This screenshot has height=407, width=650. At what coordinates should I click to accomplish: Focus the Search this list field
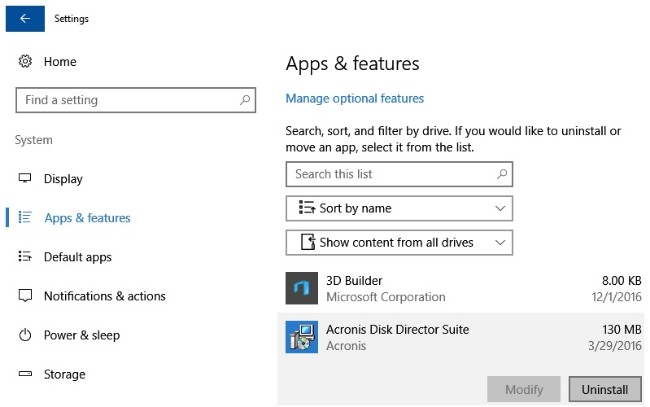point(399,174)
